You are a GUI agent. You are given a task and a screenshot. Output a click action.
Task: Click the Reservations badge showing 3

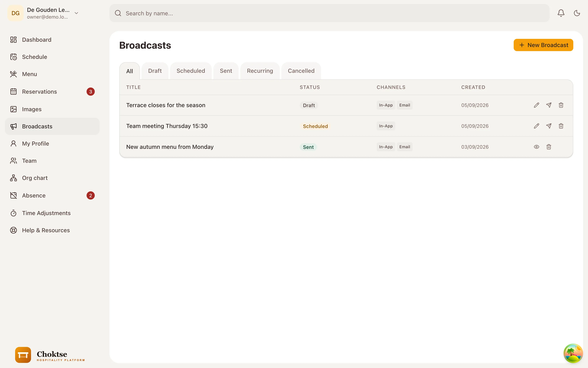pyautogui.click(x=91, y=92)
